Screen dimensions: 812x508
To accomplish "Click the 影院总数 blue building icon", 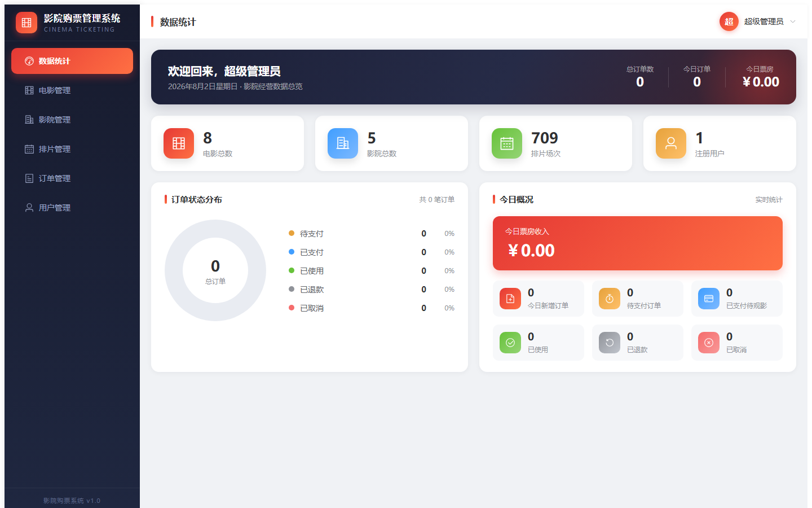I will pyautogui.click(x=343, y=143).
